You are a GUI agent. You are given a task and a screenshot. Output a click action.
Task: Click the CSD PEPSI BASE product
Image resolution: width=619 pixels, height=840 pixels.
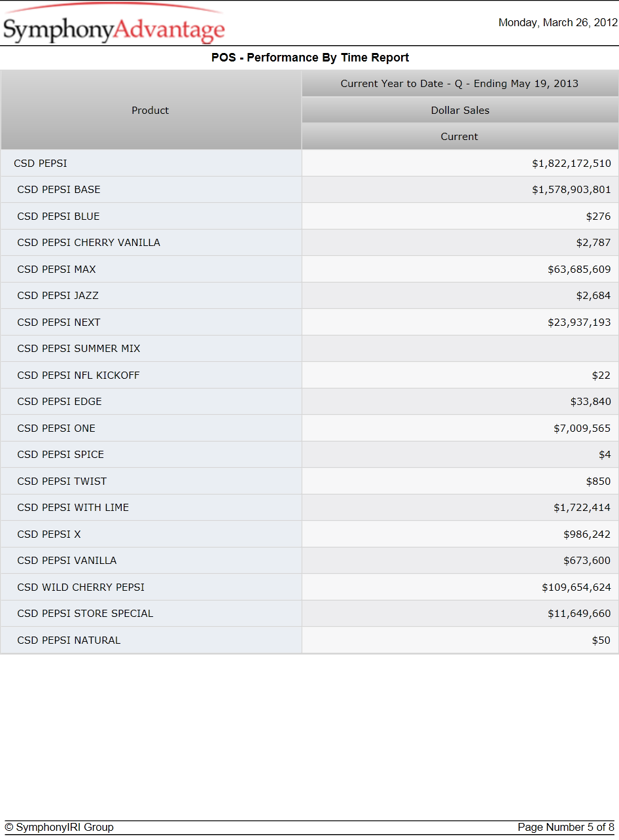pyautogui.click(x=59, y=190)
